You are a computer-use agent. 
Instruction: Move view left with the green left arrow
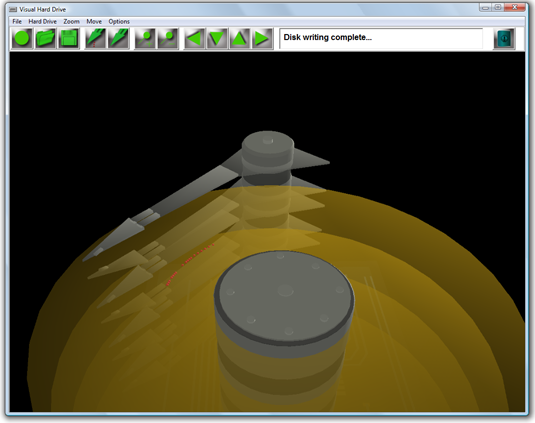point(195,39)
